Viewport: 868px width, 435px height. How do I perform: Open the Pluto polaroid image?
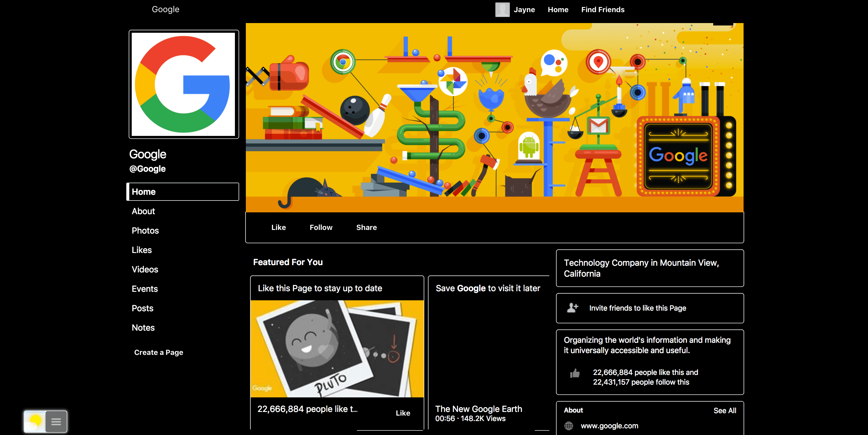click(337, 349)
